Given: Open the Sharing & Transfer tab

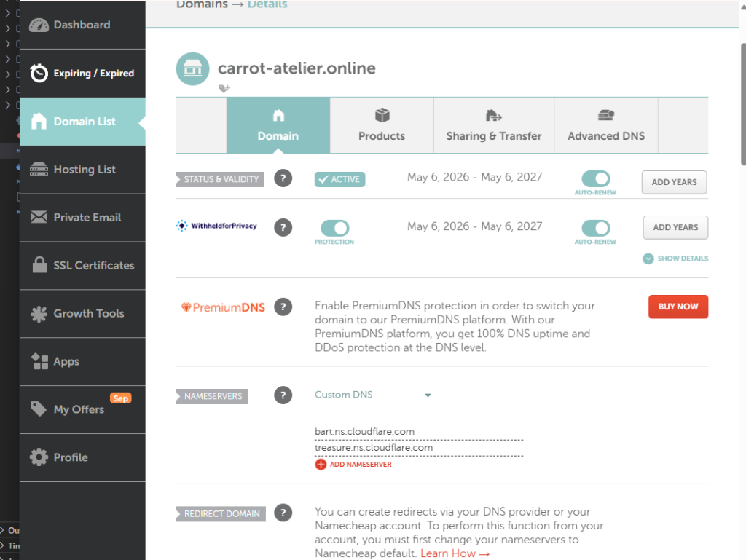Looking at the screenshot, I should (x=494, y=125).
